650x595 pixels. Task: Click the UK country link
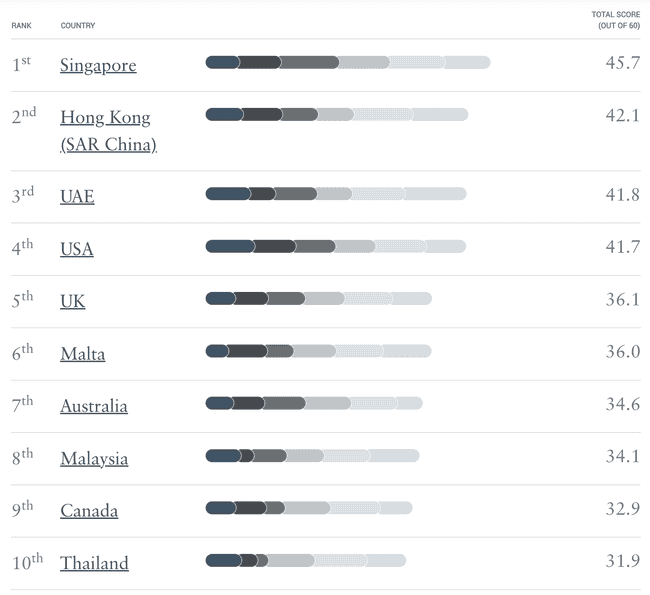pos(73,301)
